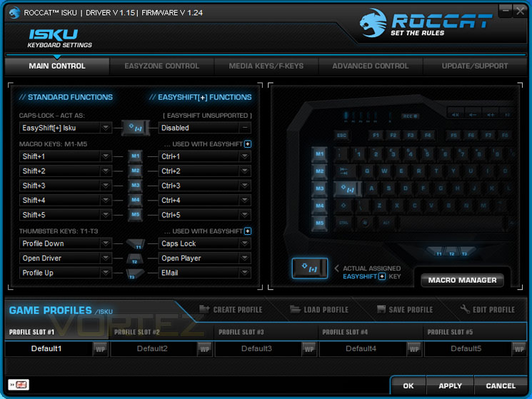The image size is (532, 399).
Task: Click the ROCCAT logo in the header
Action: [x=426, y=23]
